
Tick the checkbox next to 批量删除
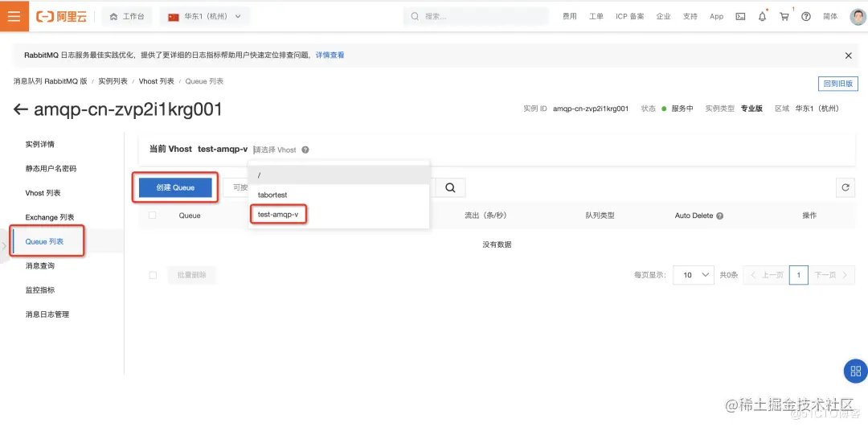pyautogui.click(x=153, y=275)
